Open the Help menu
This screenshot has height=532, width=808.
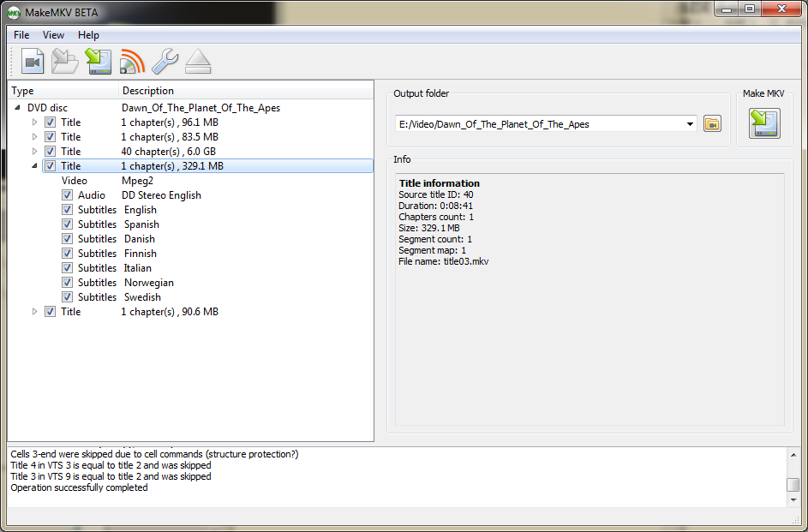click(87, 35)
